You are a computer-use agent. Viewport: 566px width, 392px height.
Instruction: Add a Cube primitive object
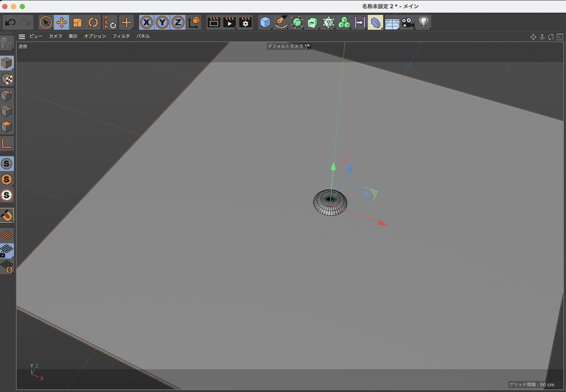(x=265, y=22)
